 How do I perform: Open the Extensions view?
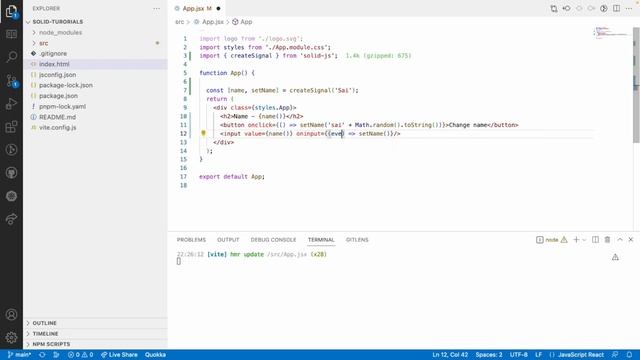click(x=11, y=127)
